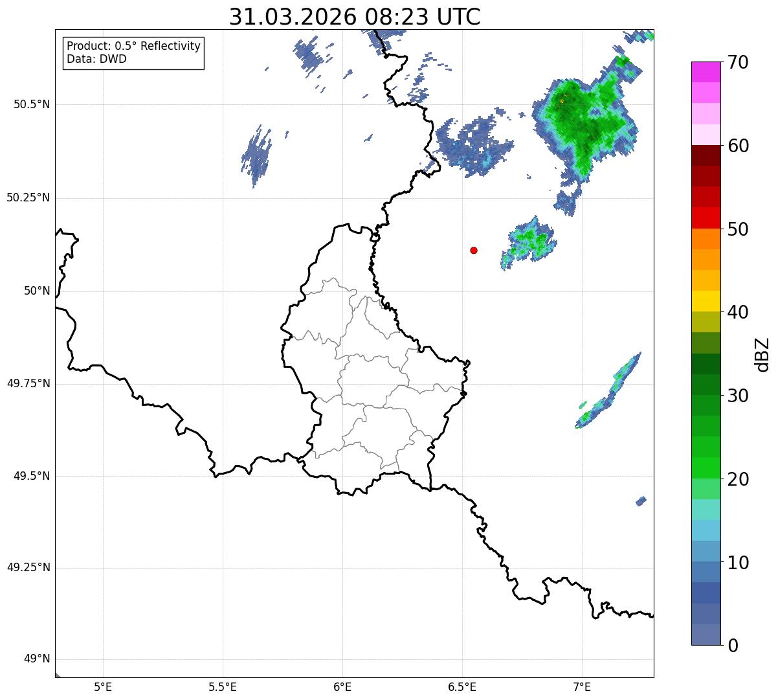Click the tiny blue echo near 49.45°N 7.2°E

[x=641, y=501]
